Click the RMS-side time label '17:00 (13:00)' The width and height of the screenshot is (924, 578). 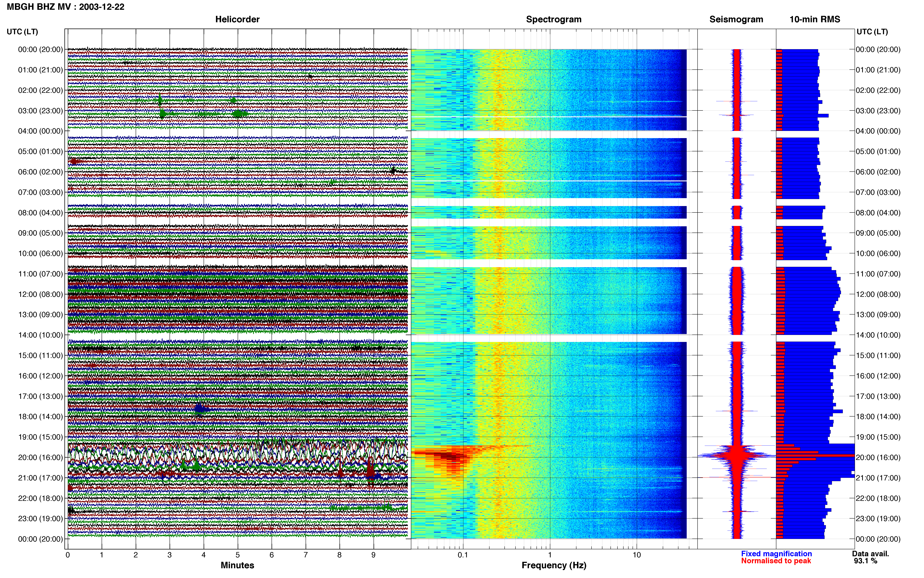click(x=878, y=396)
